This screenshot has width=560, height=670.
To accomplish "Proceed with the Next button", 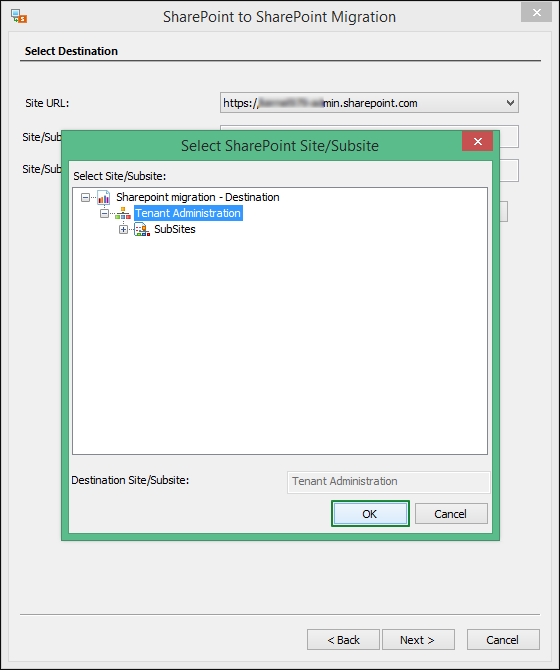I will tap(418, 640).
